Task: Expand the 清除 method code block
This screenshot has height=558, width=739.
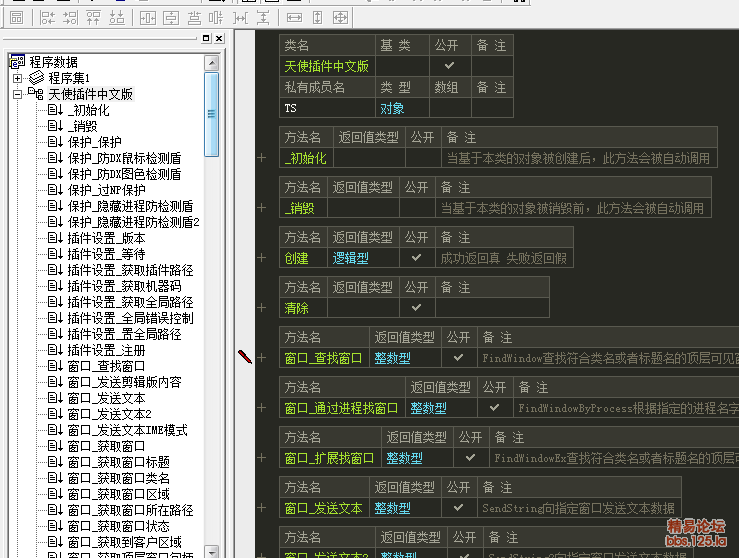Action: click(262, 308)
